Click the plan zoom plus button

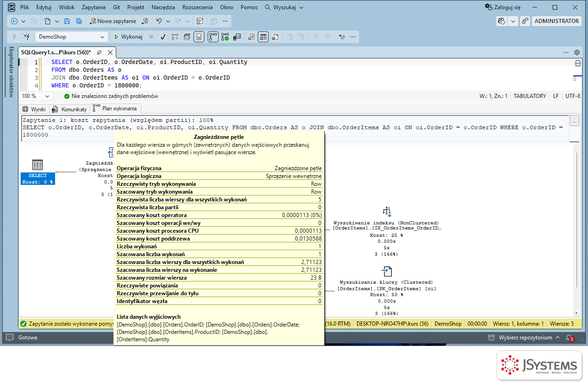pyautogui.click(x=576, y=313)
